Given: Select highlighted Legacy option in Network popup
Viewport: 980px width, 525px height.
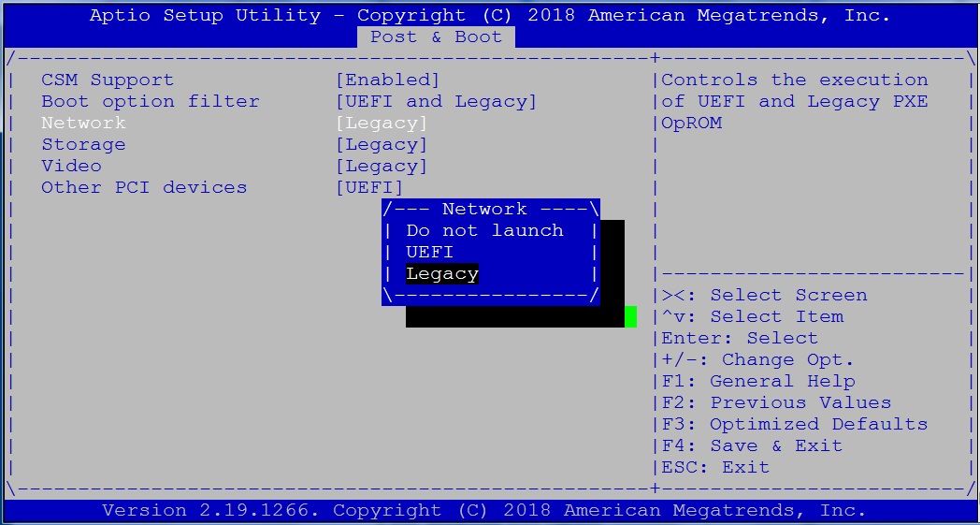Looking at the screenshot, I should pos(442,274).
